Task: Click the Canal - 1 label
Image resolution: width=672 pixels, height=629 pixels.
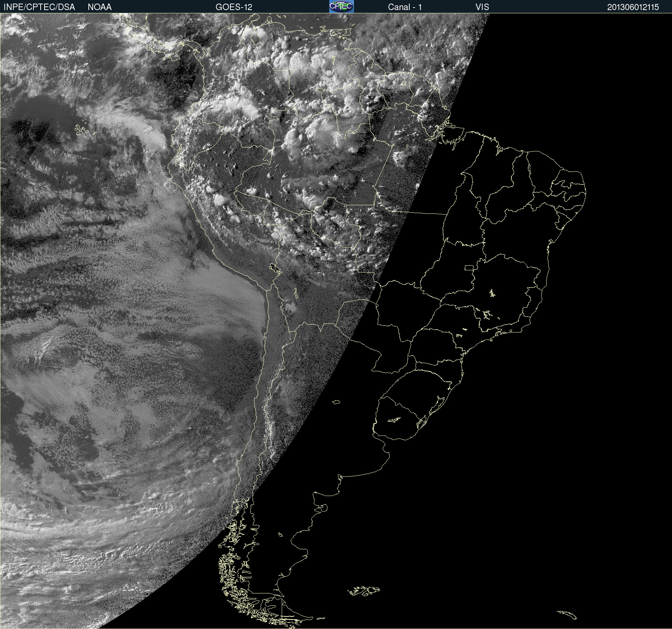Action: pyautogui.click(x=405, y=7)
